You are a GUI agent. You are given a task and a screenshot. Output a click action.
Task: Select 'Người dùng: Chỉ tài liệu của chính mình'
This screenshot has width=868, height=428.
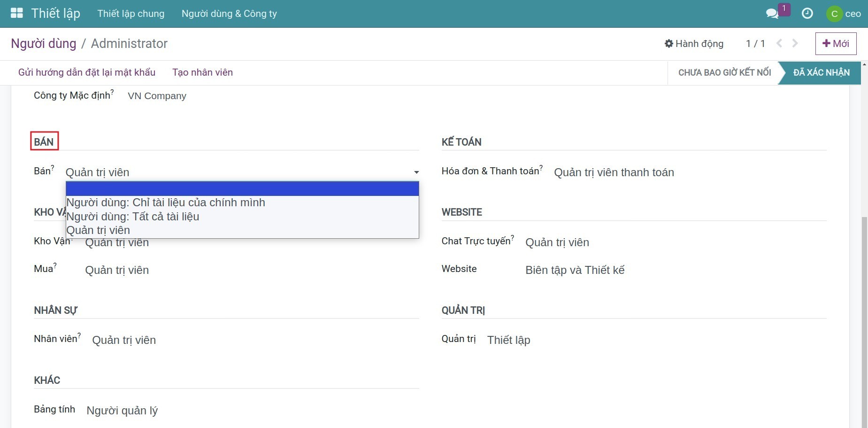tap(166, 202)
